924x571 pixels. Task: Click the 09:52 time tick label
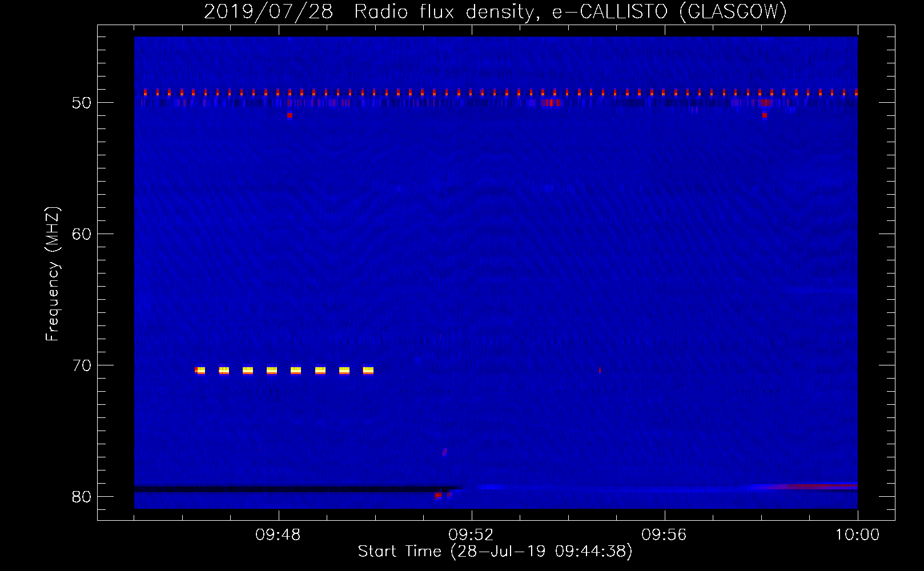tap(471, 535)
